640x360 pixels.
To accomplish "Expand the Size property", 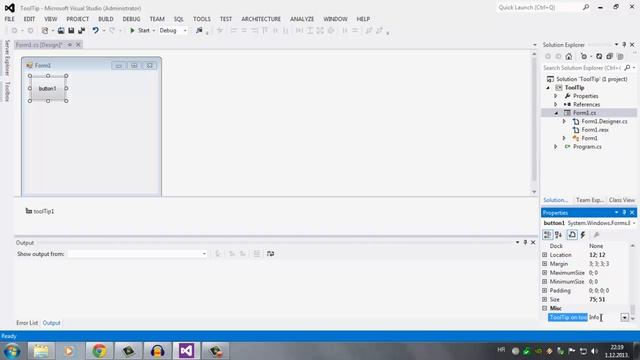I will [x=544, y=300].
